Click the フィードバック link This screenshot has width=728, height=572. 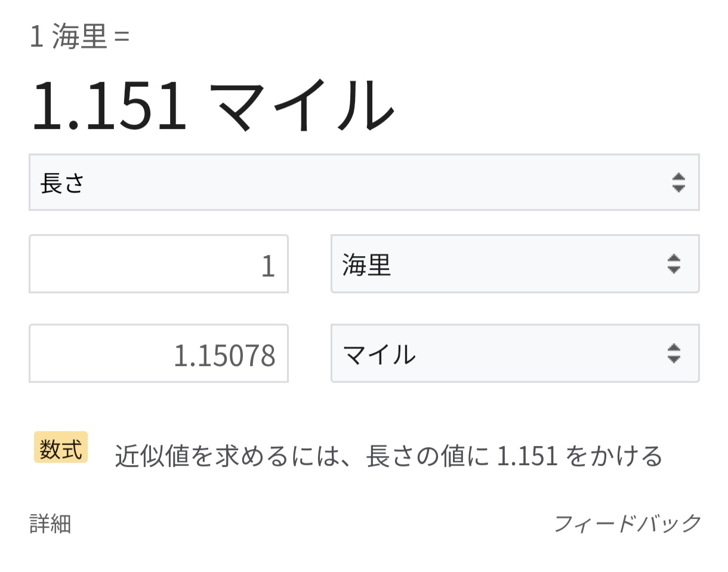pyautogui.click(x=627, y=524)
